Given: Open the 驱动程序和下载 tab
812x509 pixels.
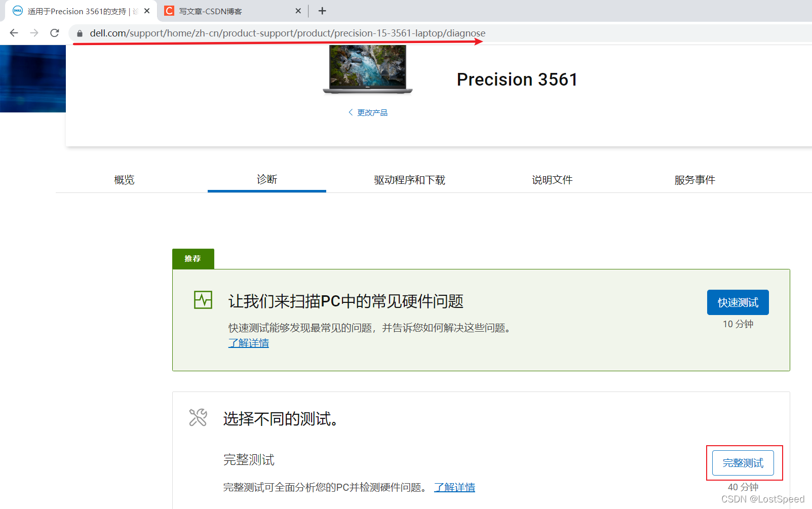Looking at the screenshot, I should (x=409, y=180).
